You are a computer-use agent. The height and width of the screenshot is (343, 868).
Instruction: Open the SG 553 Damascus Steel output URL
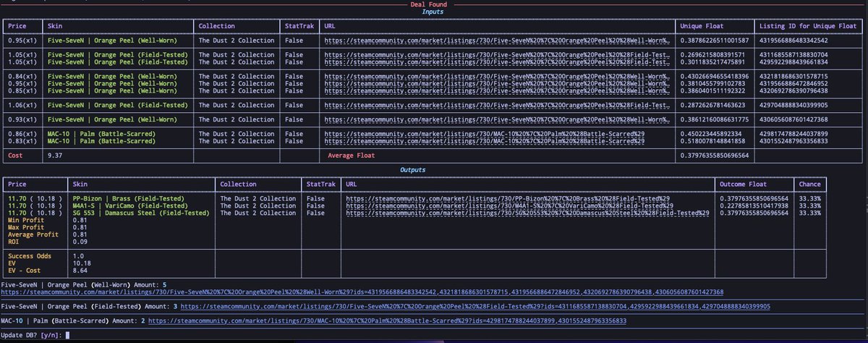click(527, 213)
